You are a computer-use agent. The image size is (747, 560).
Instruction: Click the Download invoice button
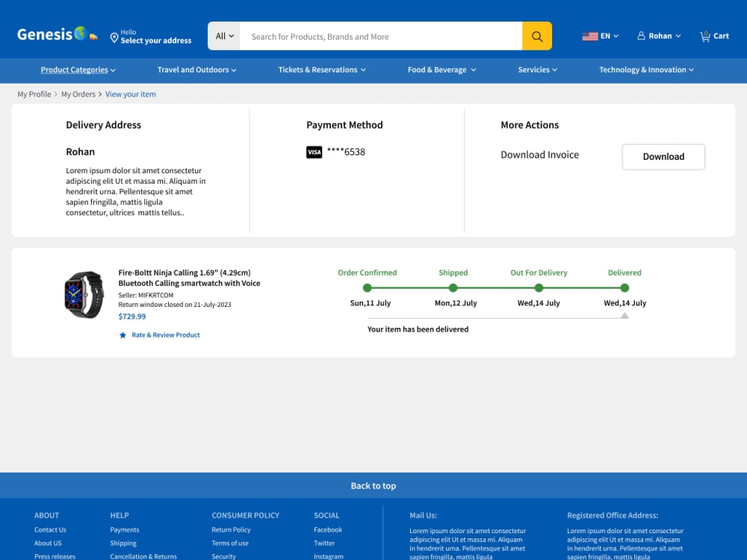point(663,157)
